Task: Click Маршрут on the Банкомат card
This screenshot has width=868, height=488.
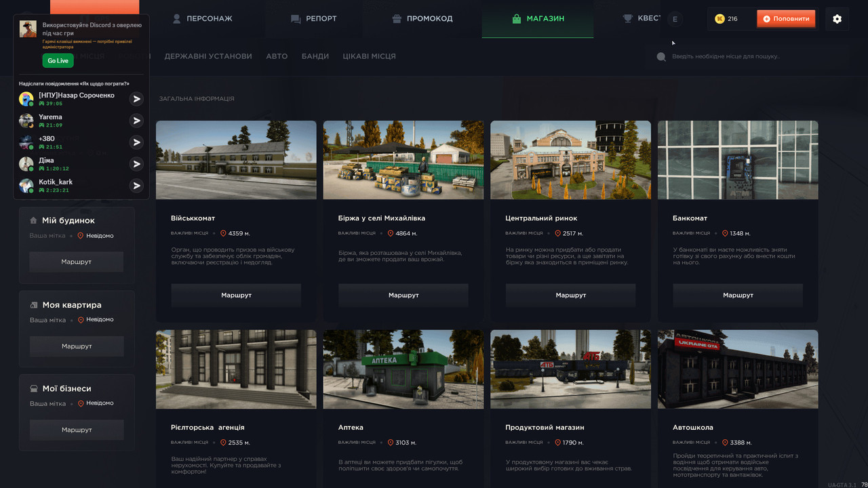Action: click(x=738, y=296)
